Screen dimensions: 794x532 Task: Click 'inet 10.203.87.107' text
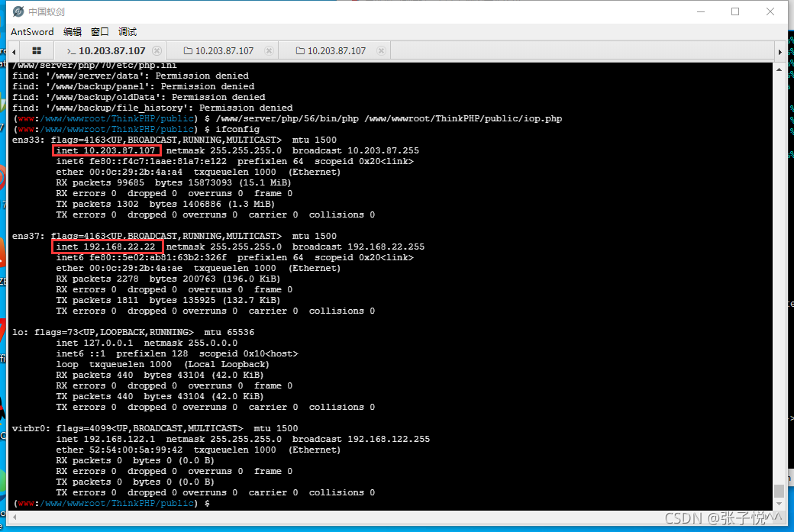[106, 150]
